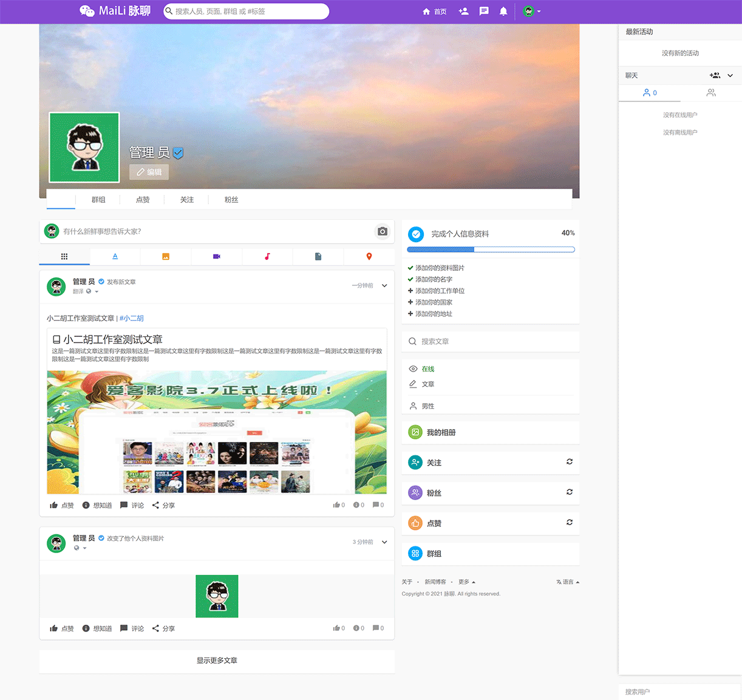Click the add friend icon in navbar
This screenshot has height=700, width=742.
(x=463, y=11)
